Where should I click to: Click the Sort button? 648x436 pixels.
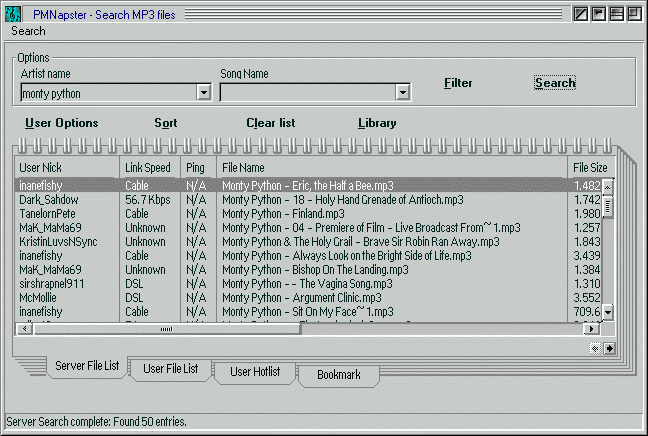coord(166,123)
